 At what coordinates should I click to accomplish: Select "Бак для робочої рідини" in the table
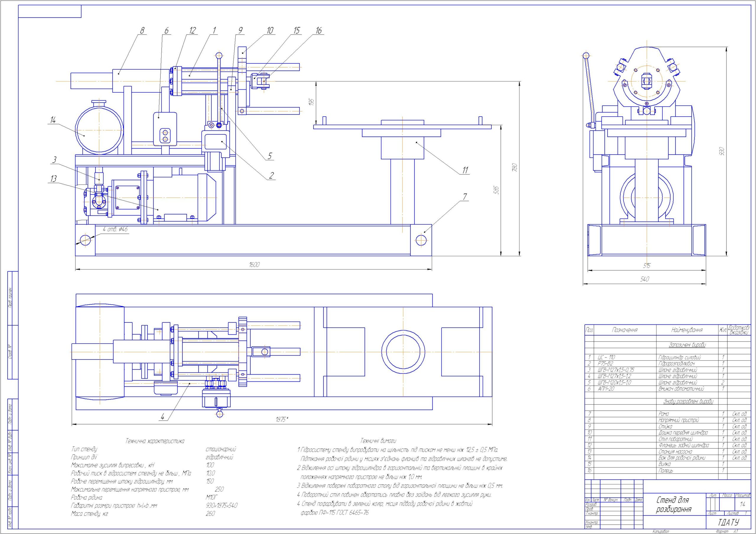pyautogui.click(x=682, y=458)
